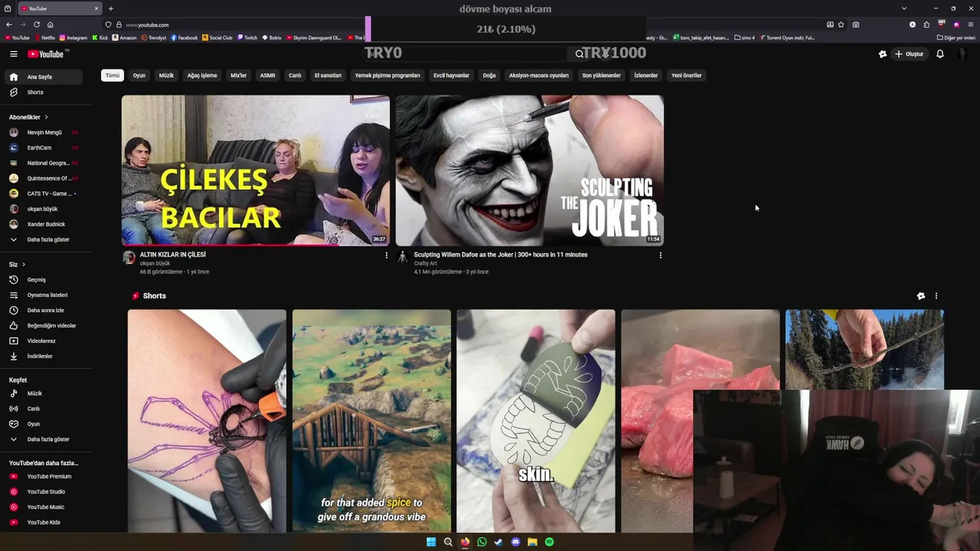Expand the Siz section chevron

[24, 265]
